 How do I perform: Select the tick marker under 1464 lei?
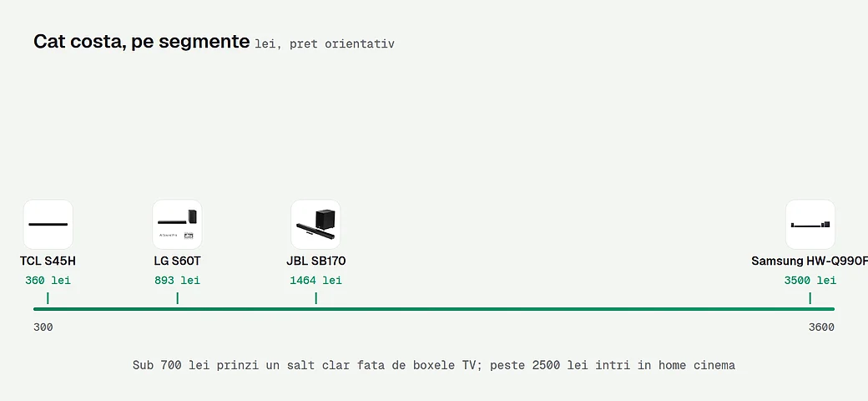coord(316,298)
